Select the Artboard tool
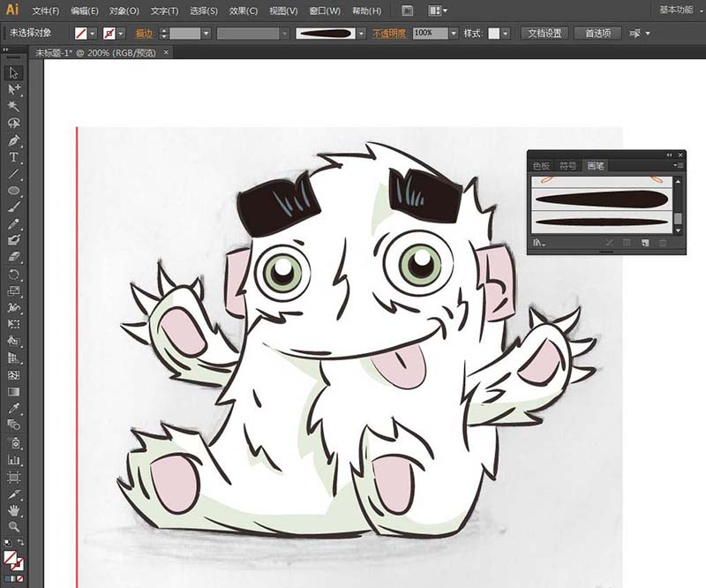 tap(13, 477)
